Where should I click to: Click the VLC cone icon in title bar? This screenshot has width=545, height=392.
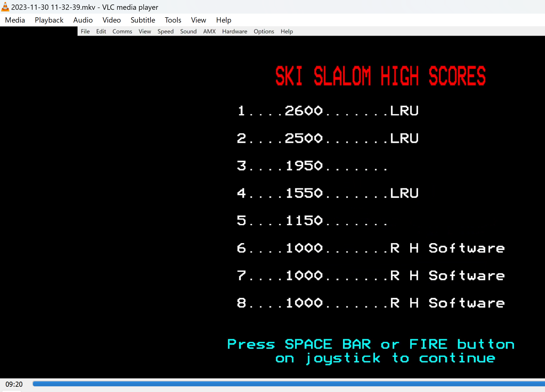(5, 7)
